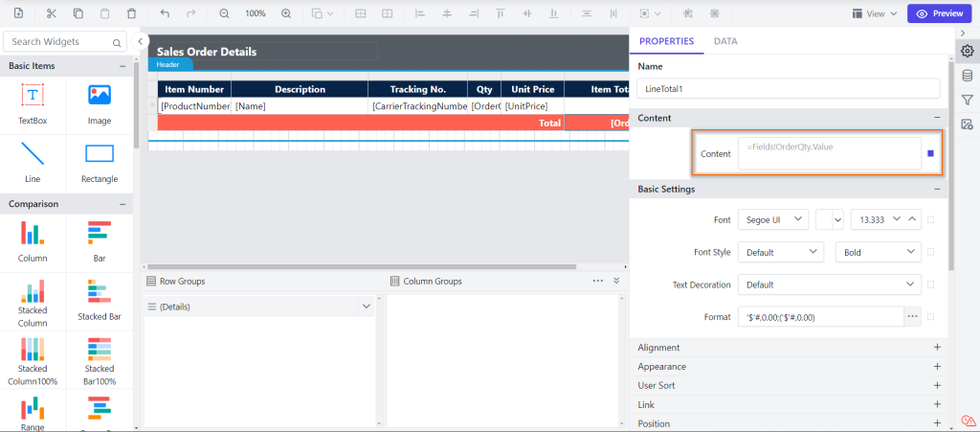
Task: Redo the last action
Action: (x=191, y=13)
